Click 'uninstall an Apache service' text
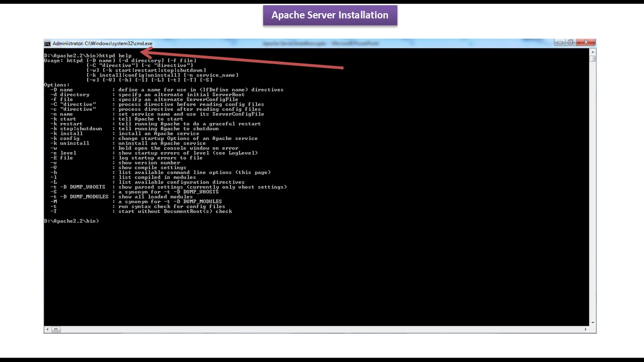The height and width of the screenshot is (362, 644). 162,143
